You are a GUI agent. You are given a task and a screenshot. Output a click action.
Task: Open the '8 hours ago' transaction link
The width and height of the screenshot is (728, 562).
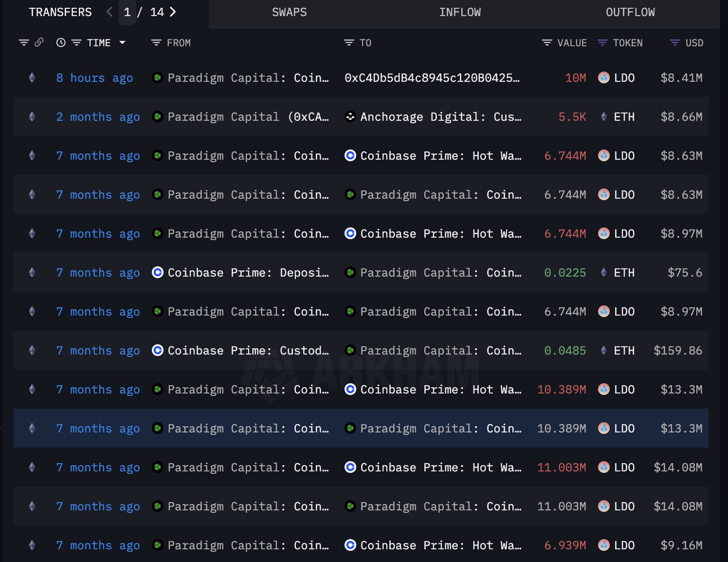coord(94,78)
